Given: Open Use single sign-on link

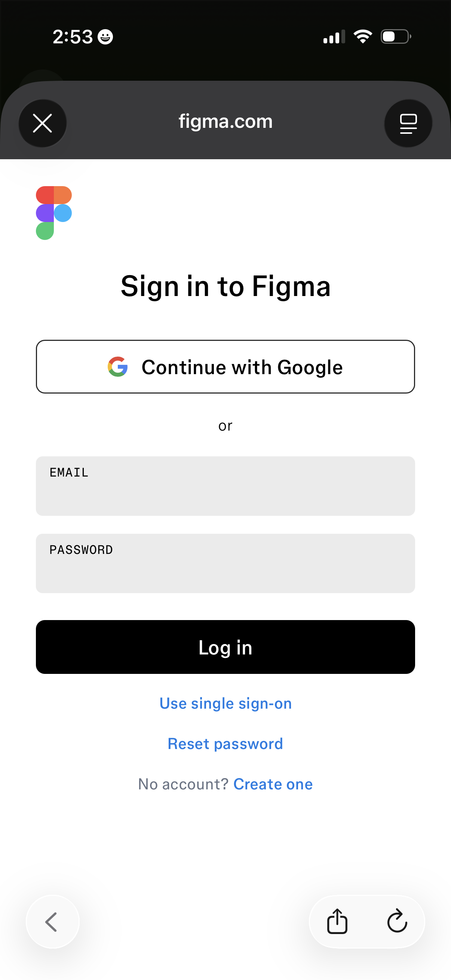Looking at the screenshot, I should point(225,703).
